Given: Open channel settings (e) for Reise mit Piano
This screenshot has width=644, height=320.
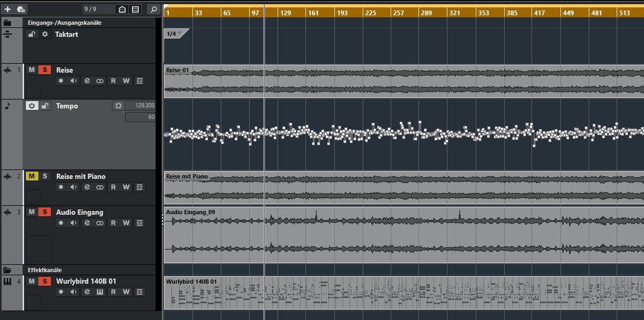Looking at the screenshot, I should 87,187.
